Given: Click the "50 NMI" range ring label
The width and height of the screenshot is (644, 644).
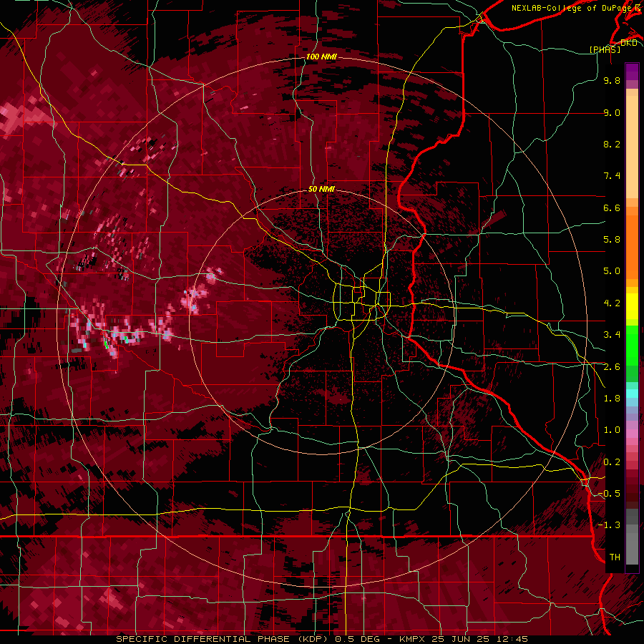Looking at the screenshot, I should point(321,190).
